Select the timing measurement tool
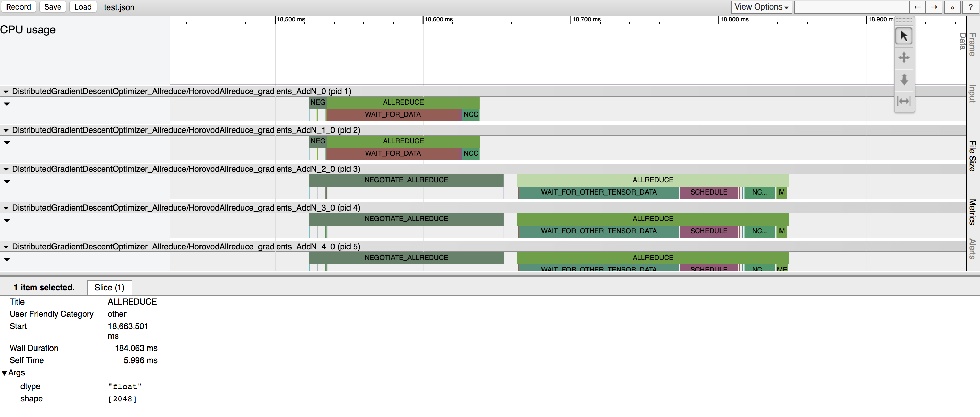This screenshot has width=980, height=417. pos(904,101)
